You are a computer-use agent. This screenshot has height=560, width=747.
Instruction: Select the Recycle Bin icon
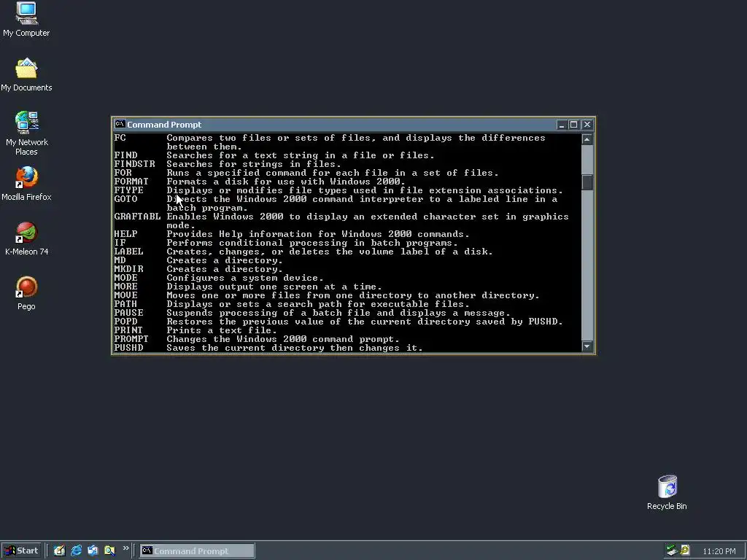click(x=667, y=493)
